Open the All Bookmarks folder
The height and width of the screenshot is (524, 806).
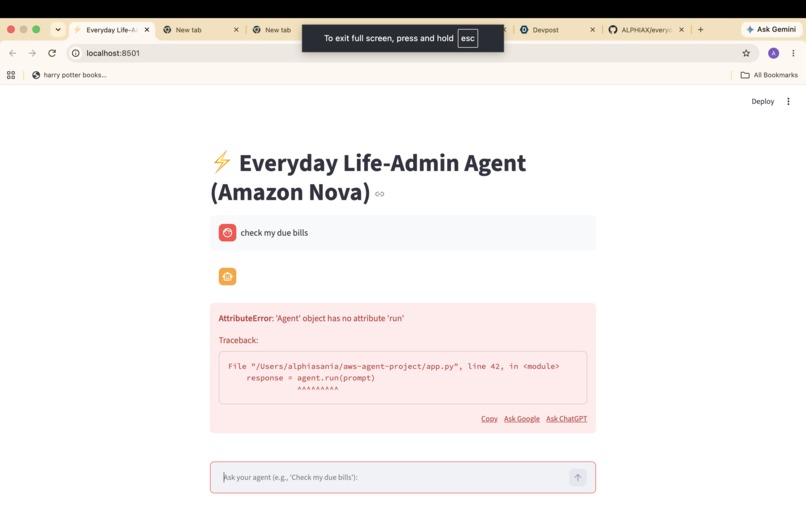(x=768, y=75)
